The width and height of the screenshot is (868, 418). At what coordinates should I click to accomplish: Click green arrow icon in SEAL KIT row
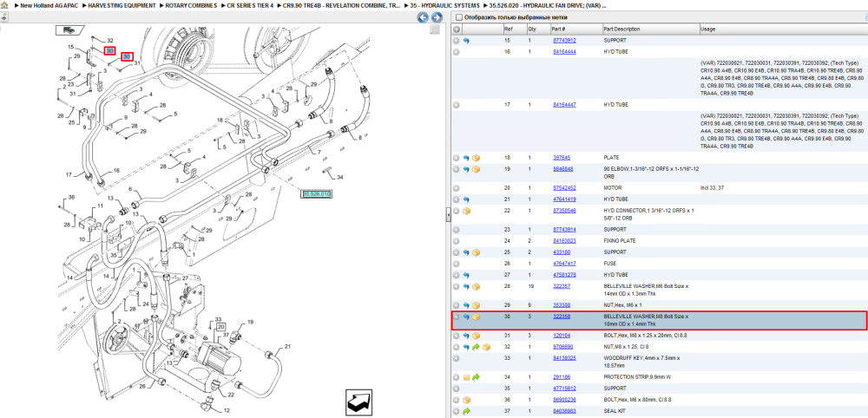[x=467, y=411]
